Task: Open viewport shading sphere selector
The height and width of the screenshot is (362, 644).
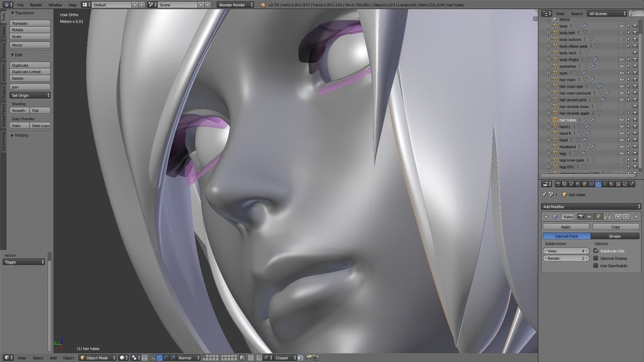Action: point(123,358)
